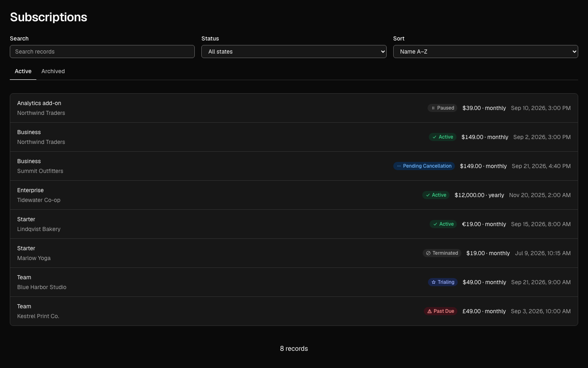
Task: Click the pause icon in Paused badge
Action: (x=433, y=108)
